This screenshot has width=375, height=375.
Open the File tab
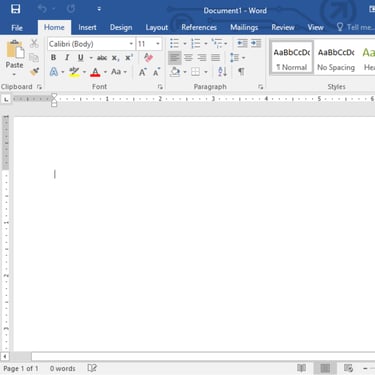17,28
